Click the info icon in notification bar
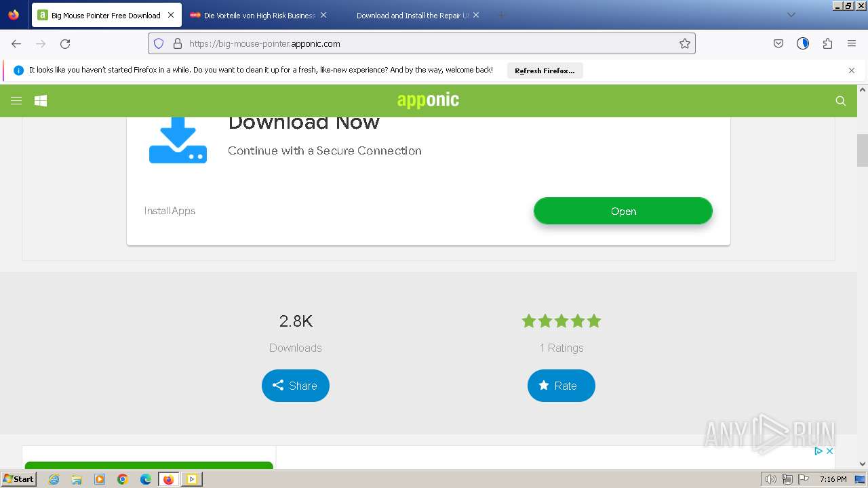This screenshot has height=488, width=868. click(18, 70)
